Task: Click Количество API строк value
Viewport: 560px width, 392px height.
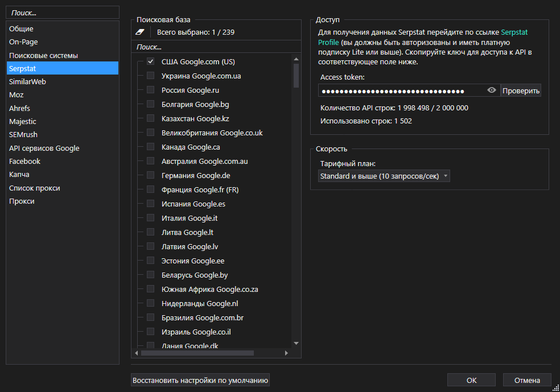Action: pos(433,108)
